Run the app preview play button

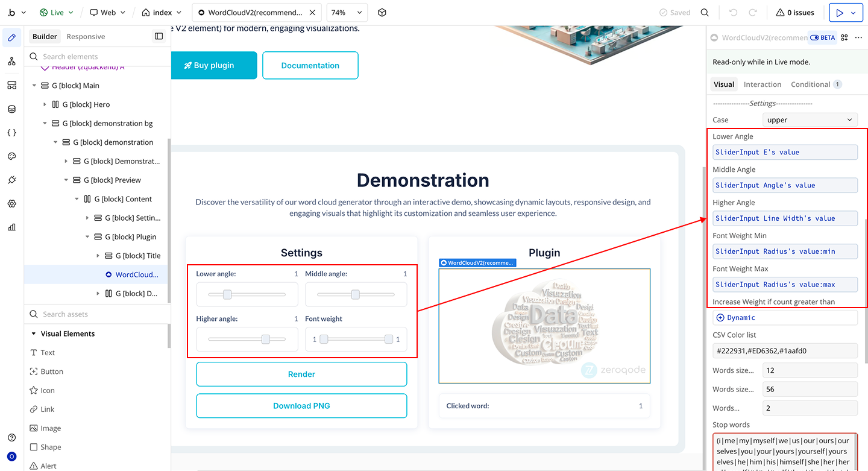838,13
